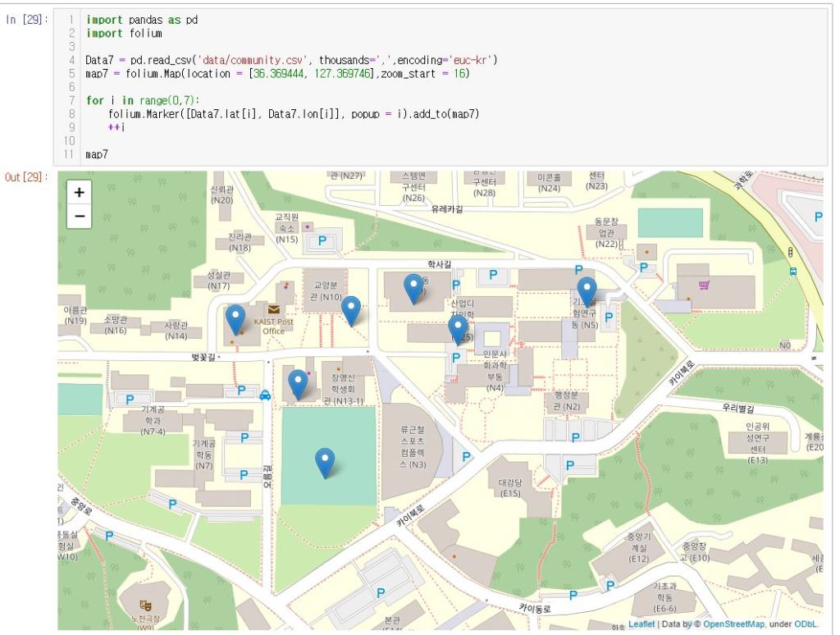
Task: Select the map marker near 교양분관 (N10)
Action: 351,310
